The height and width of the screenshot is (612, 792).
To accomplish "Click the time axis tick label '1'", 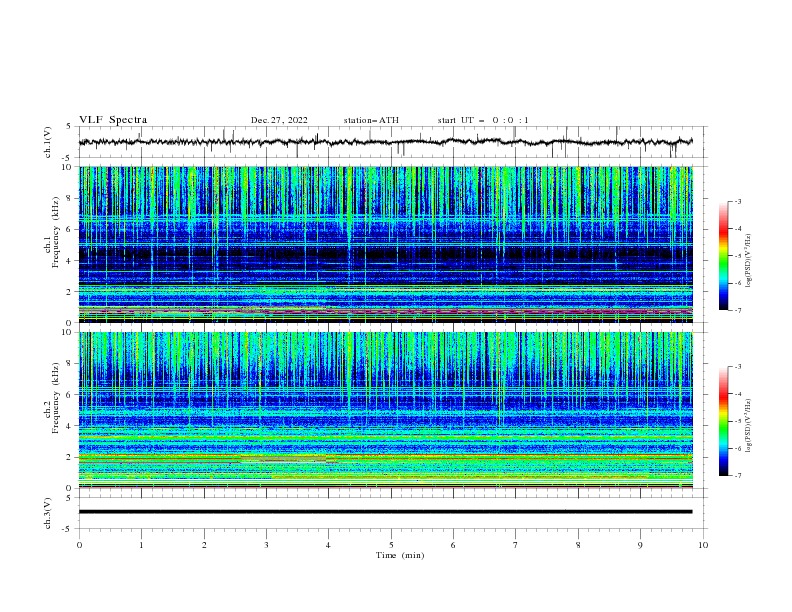I will (x=141, y=545).
